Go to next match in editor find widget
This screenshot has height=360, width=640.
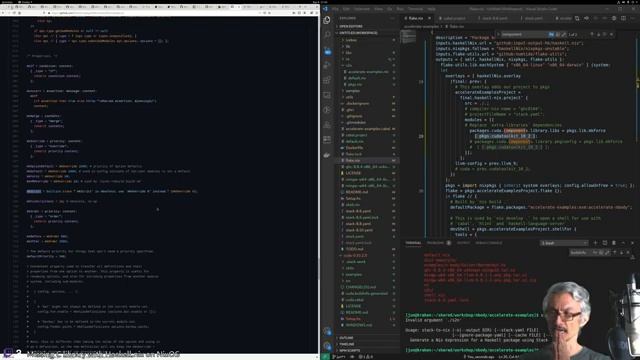[598, 35]
